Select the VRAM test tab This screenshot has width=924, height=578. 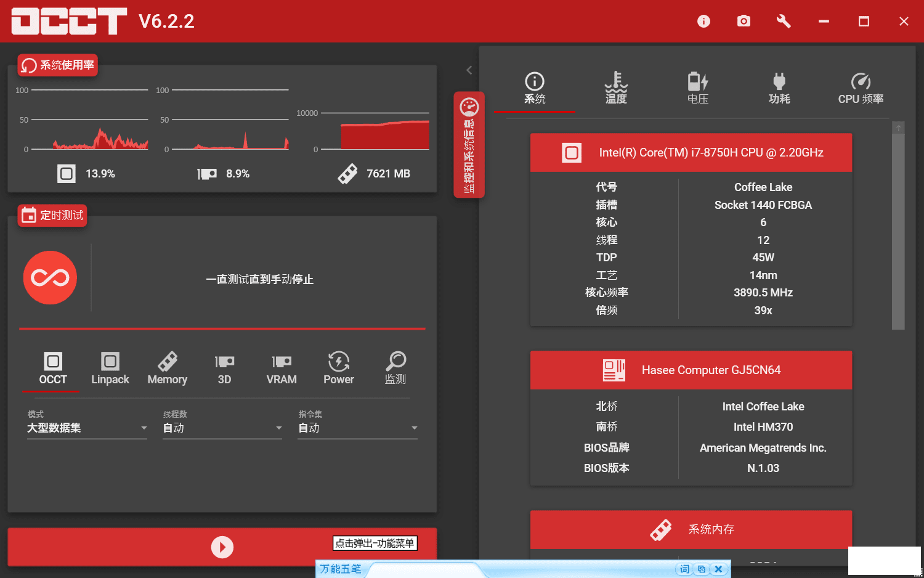(282, 369)
